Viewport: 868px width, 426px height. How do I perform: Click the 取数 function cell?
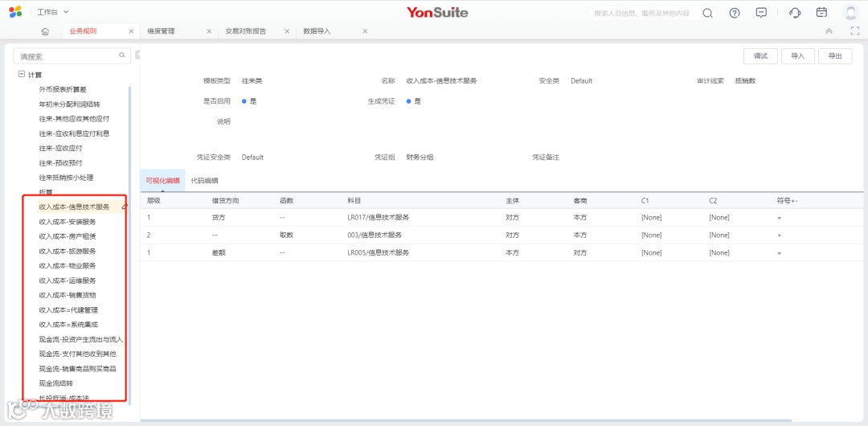point(286,235)
